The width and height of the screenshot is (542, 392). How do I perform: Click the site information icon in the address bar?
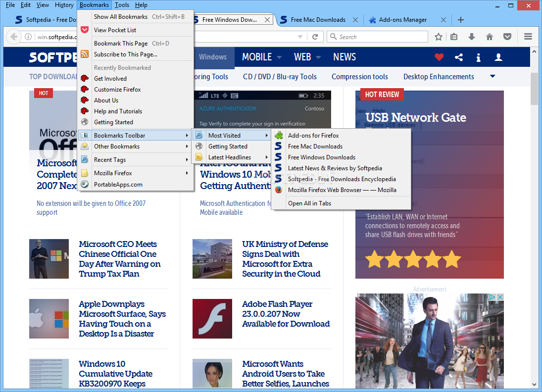tap(28, 37)
